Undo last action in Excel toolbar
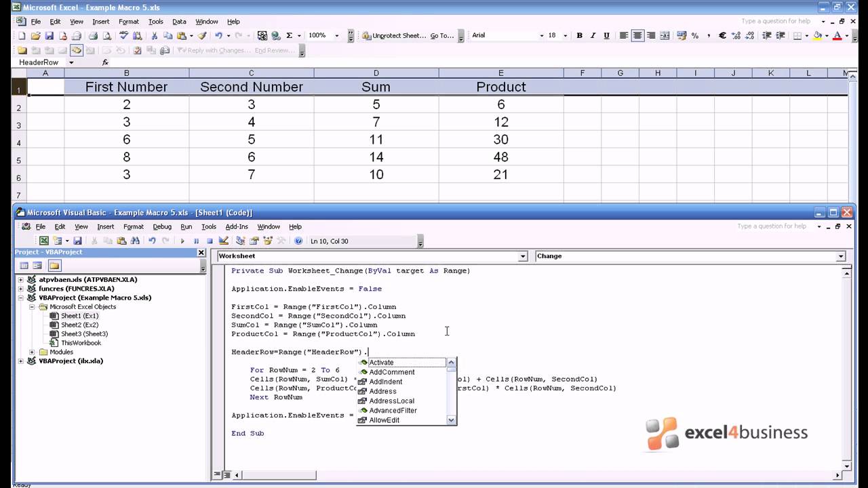868x488 pixels. click(218, 35)
